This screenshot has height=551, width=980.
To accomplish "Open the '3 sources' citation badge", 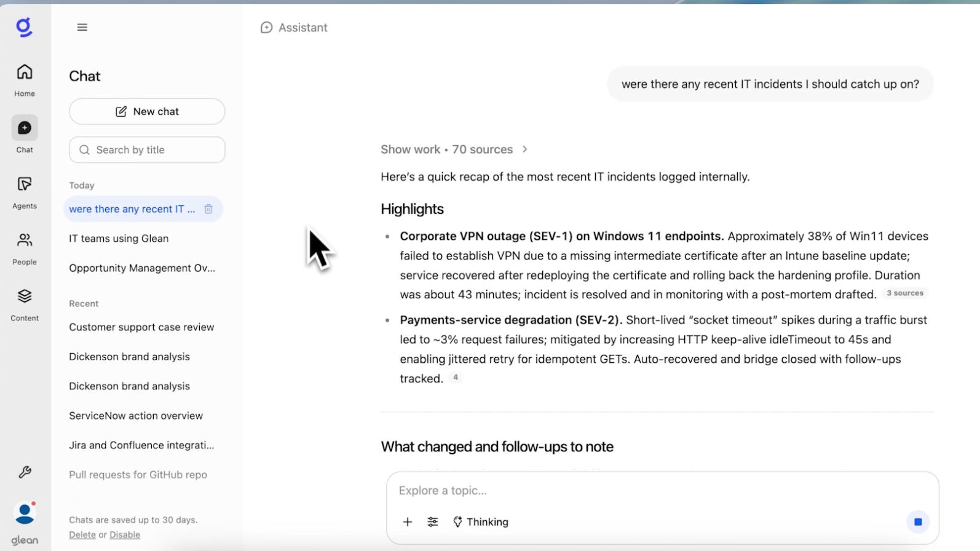I will (x=905, y=293).
